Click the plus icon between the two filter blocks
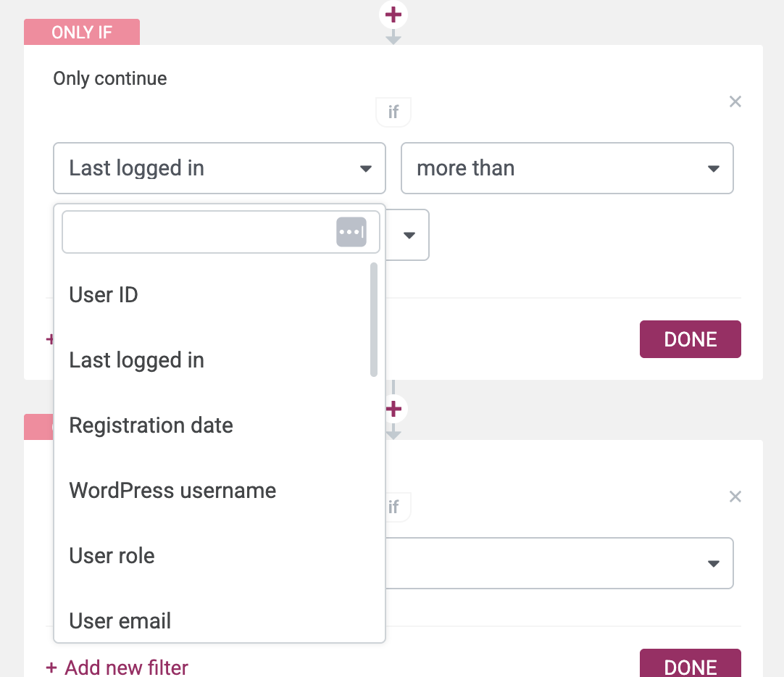The image size is (784, 677). click(x=393, y=410)
